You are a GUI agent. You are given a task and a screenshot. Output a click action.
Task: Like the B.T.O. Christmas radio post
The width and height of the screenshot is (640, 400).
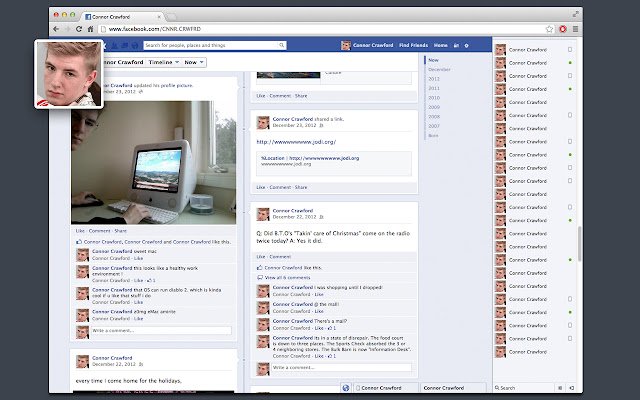coord(260,257)
